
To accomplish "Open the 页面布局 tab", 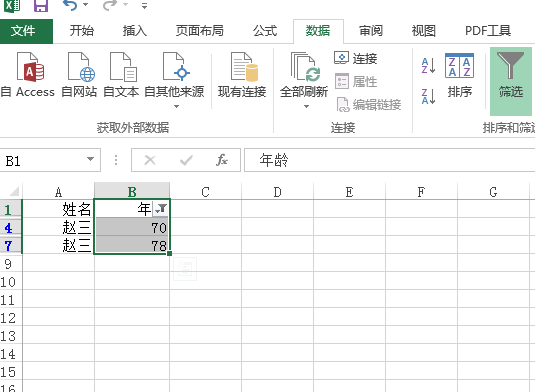I will (x=200, y=31).
